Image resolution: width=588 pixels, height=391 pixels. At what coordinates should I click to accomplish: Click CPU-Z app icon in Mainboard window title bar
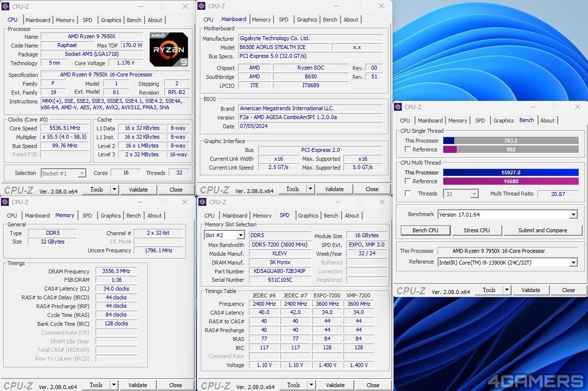(x=202, y=6)
